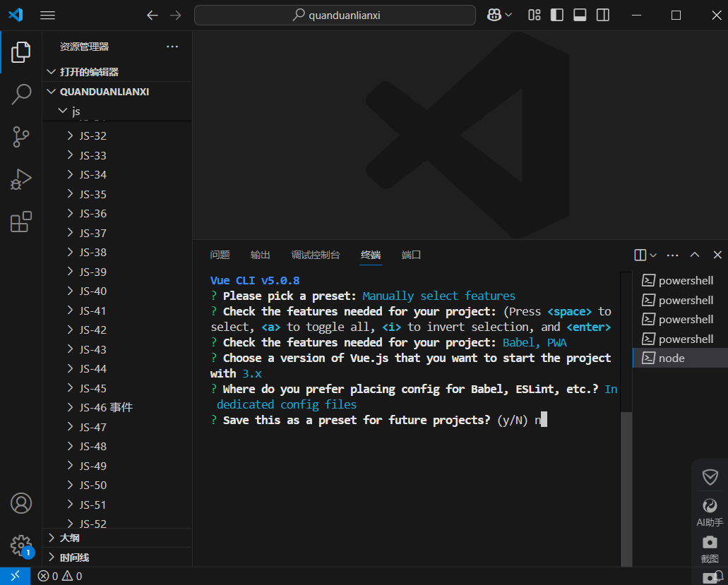Select the JS-51 folder
This screenshot has width=728, height=585.
(x=117, y=505)
